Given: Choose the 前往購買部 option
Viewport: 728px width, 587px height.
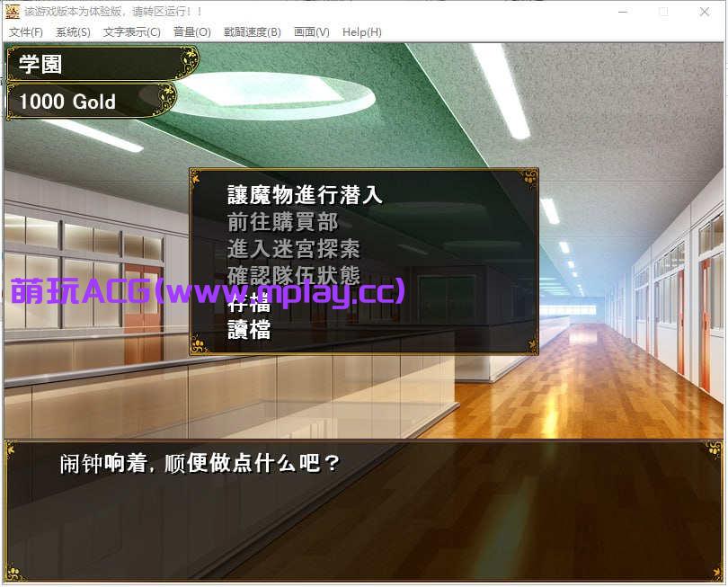Looking at the screenshot, I should click(282, 222).
